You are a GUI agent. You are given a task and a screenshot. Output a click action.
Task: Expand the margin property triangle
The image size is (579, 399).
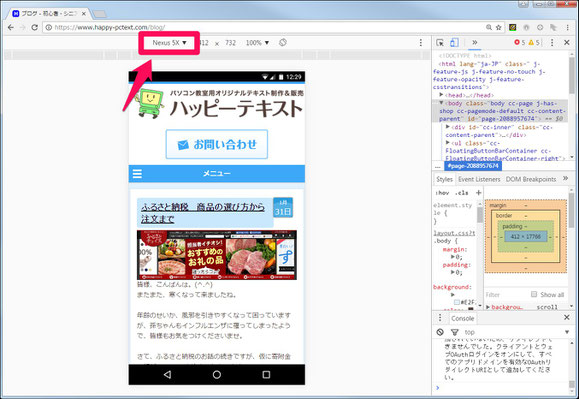453,257
